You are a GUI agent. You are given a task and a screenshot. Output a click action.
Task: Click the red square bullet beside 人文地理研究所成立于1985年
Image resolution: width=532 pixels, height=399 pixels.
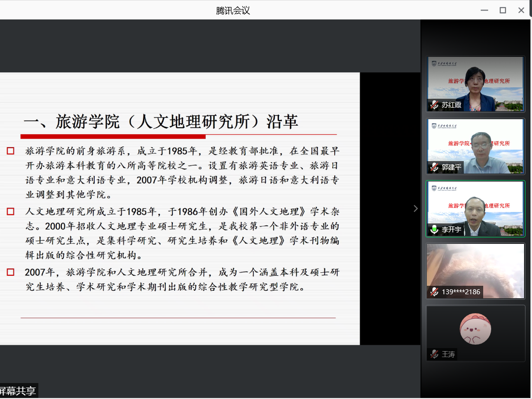tap(10, 211)
